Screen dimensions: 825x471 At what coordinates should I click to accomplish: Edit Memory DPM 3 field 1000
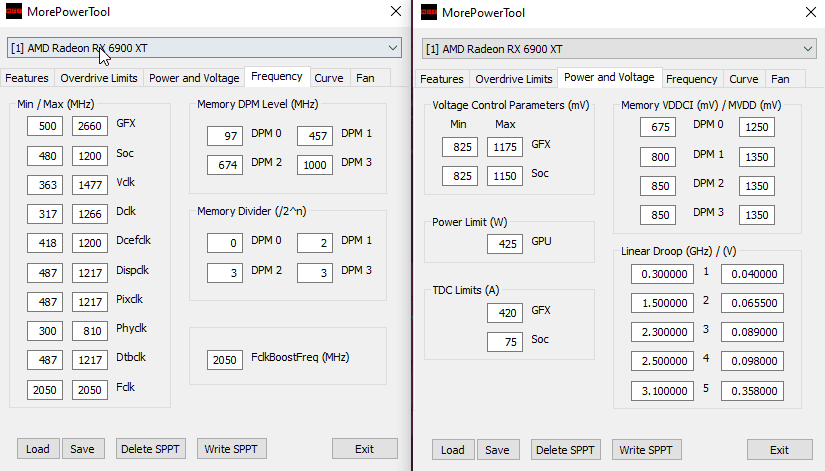[315, 165]
